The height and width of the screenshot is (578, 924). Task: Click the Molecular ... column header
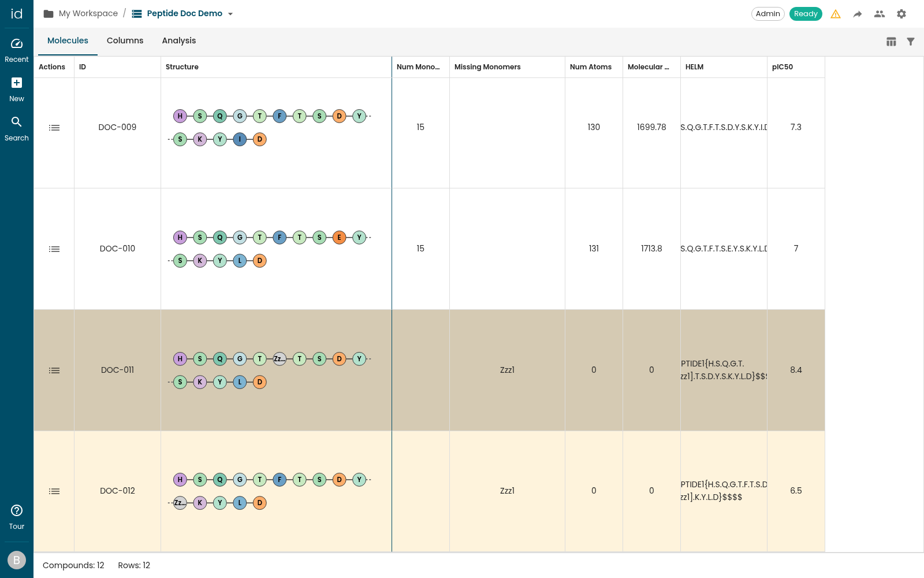652,67
